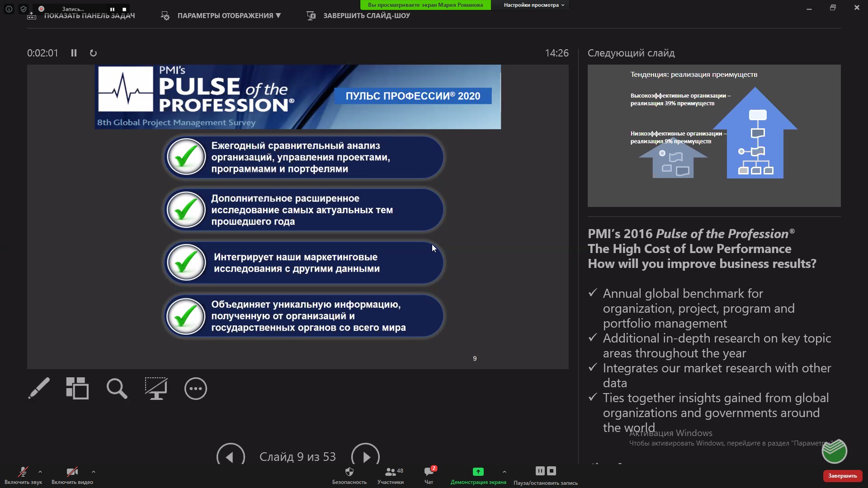Image resolution: width=868 pixels, height=488 pixels.
Task: Expand screen share options arrow
Action: click(x=505, y=472)
